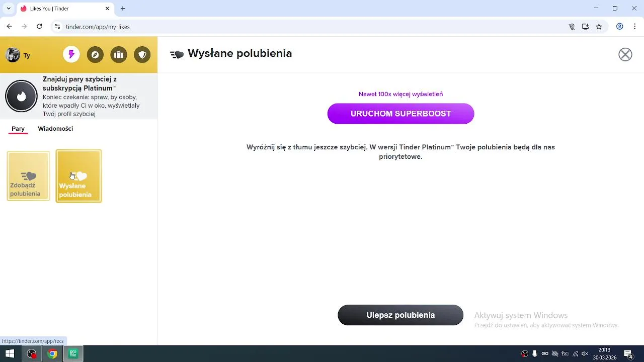The width and height of the screenshot is (644, 362).
Task: Open the Windows Start menu
Action: tap(10, 354)
